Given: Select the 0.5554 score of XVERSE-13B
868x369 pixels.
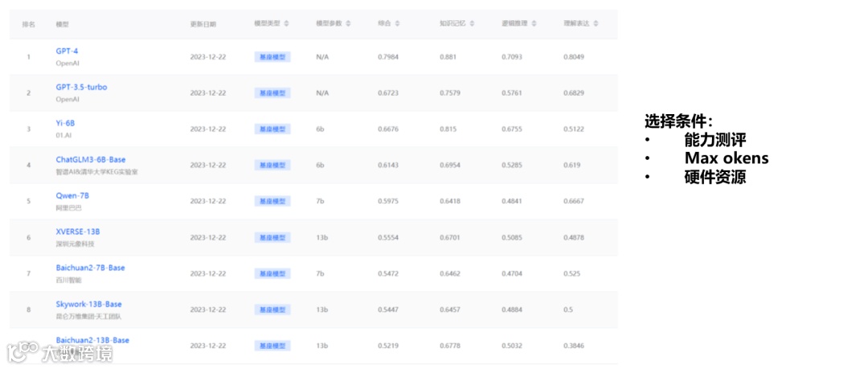Looking at the screenshot, I should 388,238.
